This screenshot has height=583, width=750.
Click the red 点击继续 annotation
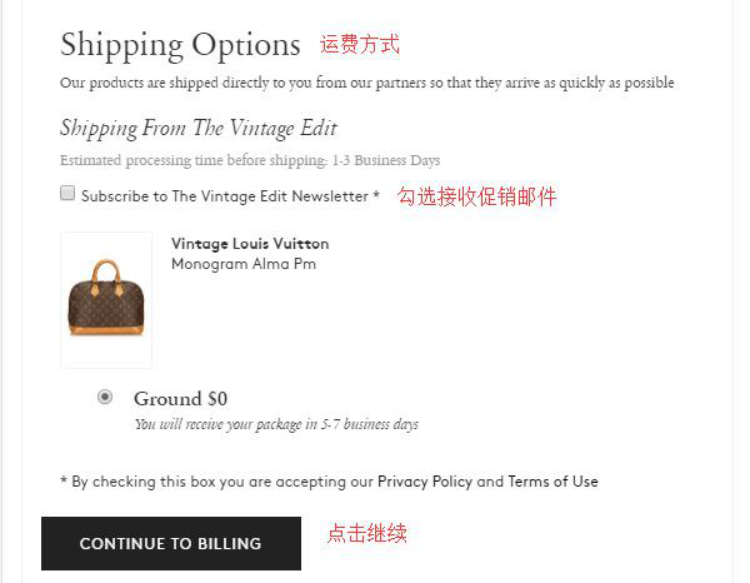367,533
